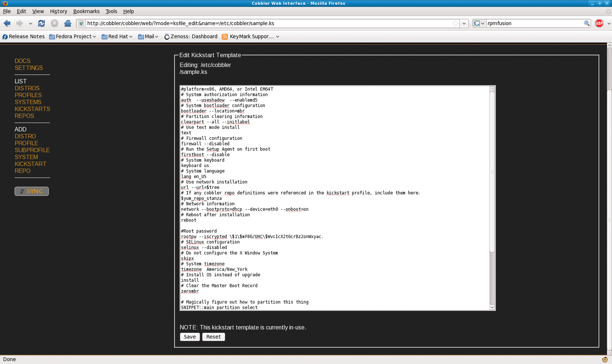Add a new REPO

coord(23,171)
